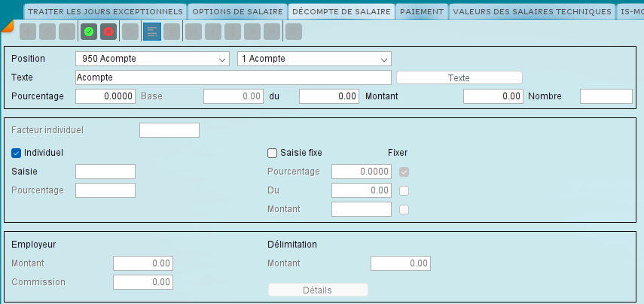Image resolution: width=644 pixels, height=304 pixels.
Task: Click the info 'i' toolbar icon
Action: [233, 32]
